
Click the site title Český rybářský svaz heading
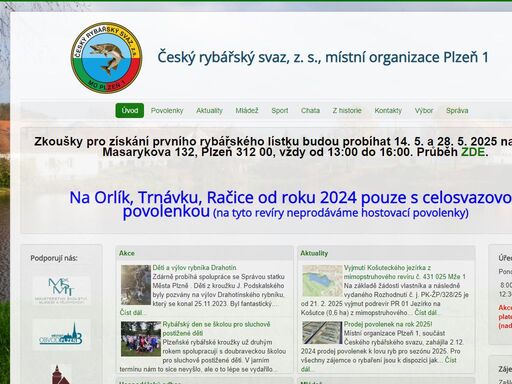point(323,57)
